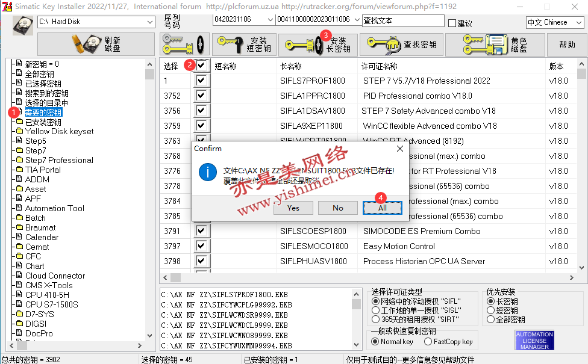
Task: Open the 0420231106 serial number dropdown
Action: [x=270, y=19]
